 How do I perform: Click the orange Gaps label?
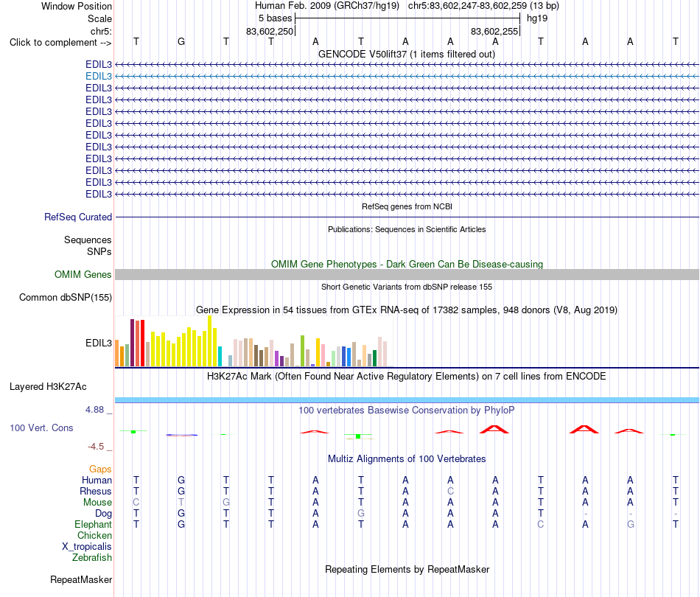(x=100, y=469)
